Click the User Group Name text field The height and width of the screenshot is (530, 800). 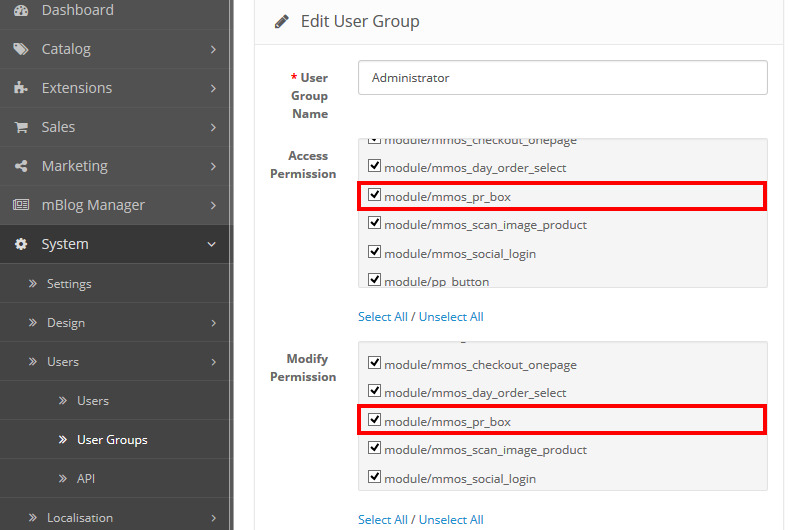(563, 78)
